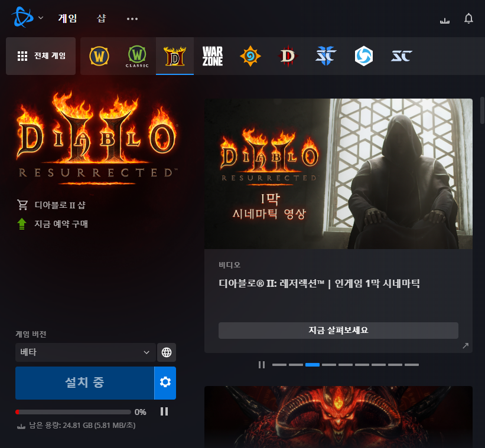Open the 샵 tab

click(x=101, y=18)
